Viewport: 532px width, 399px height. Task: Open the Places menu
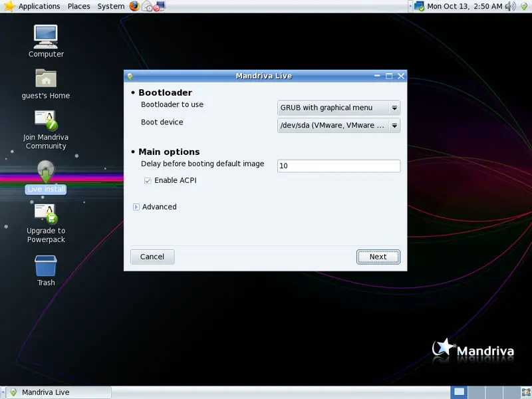coord(78,6)
